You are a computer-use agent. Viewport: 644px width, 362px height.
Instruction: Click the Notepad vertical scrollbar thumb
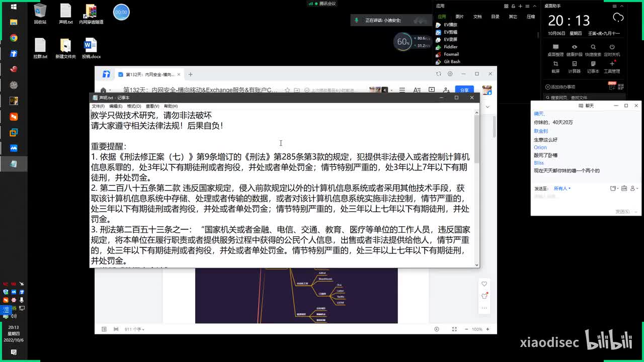(x=476, y=140)
